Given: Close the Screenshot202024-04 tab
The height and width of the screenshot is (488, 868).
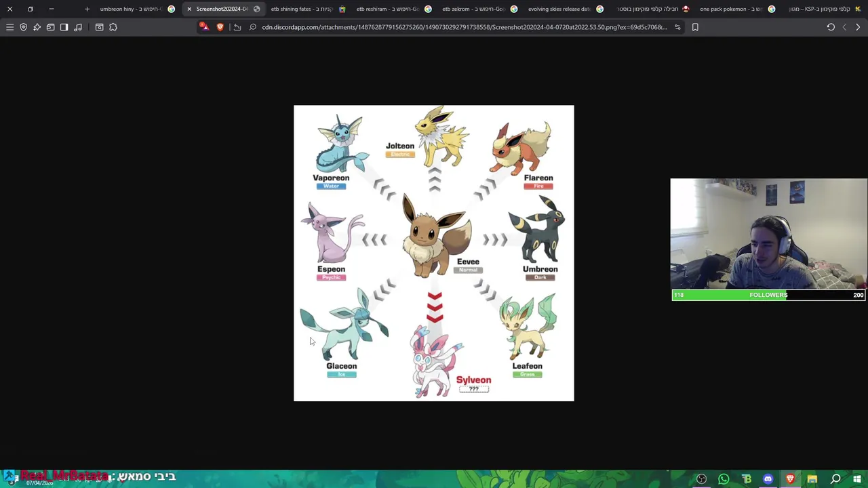Looking at the screenshot, I should click(x=189, y=9).
